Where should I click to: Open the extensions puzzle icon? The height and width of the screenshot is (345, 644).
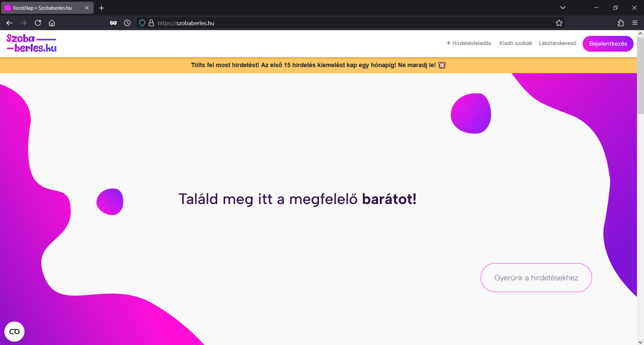pos(621,23)
